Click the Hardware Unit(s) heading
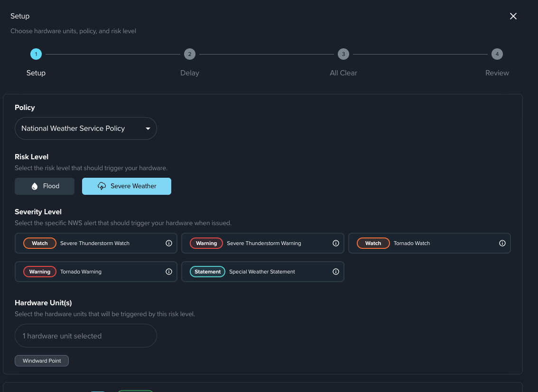538x392 pixels. tap(43, 303)
